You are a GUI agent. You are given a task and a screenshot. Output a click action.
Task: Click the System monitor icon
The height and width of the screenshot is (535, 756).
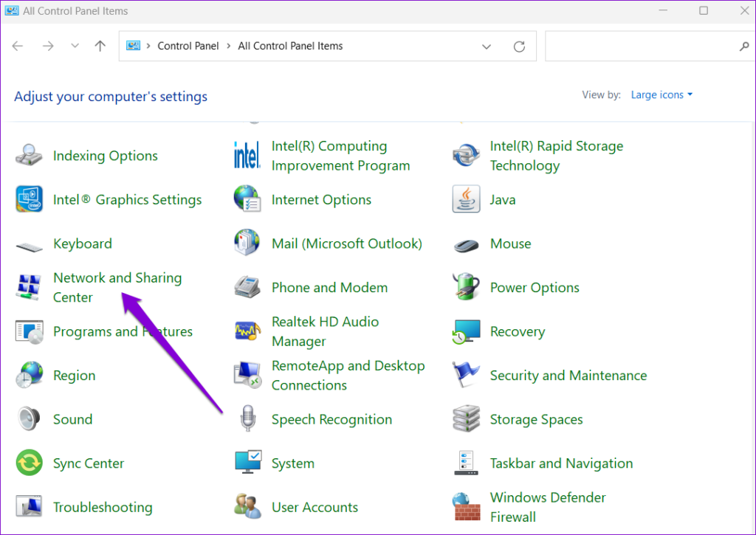(x=248, y=462)
